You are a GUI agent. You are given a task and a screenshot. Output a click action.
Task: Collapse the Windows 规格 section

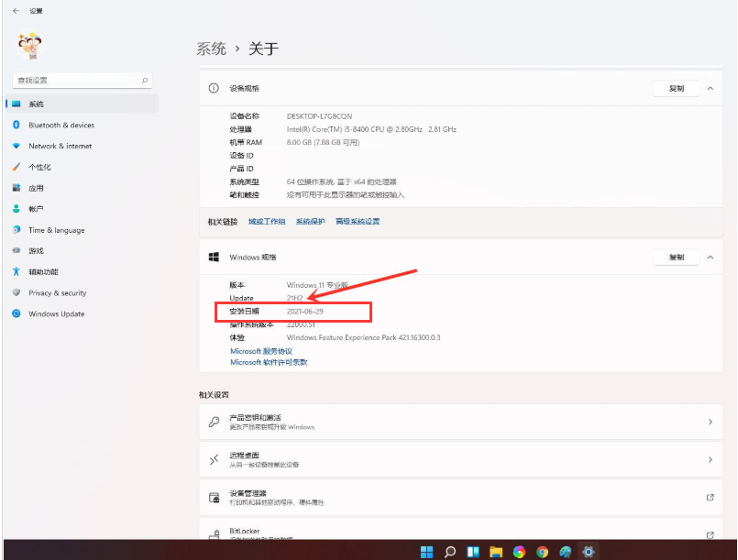point(710,257)
